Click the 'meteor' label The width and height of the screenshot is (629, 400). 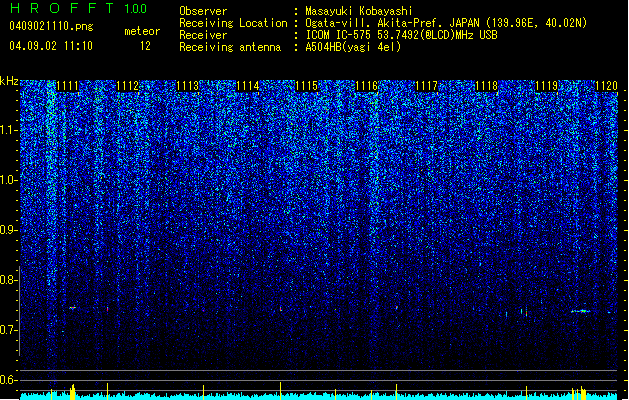142,31
